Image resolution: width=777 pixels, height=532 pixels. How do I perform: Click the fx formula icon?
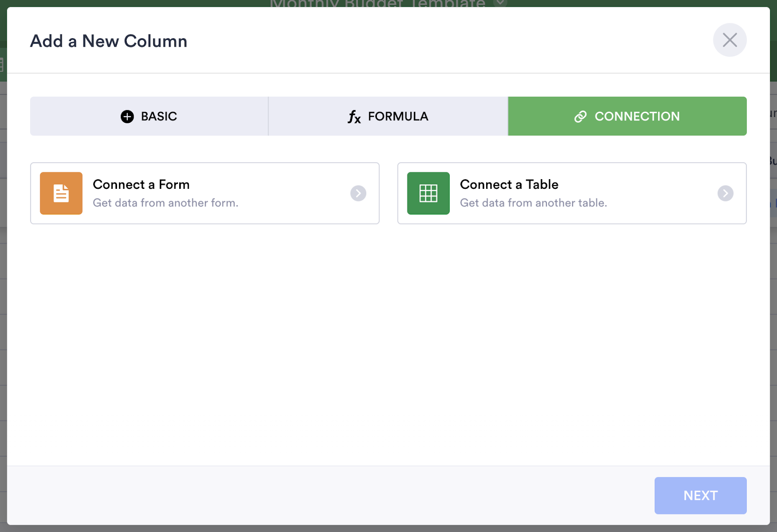point(354,117)
